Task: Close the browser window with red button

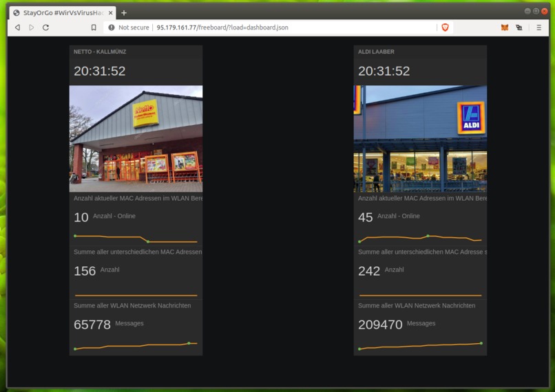Action: click(x=545, y=11)
